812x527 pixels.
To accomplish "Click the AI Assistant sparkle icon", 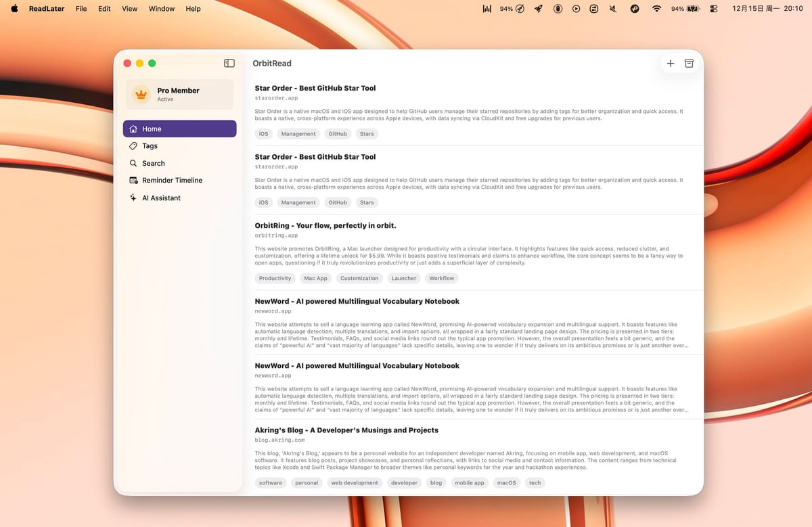I will 133,198.
